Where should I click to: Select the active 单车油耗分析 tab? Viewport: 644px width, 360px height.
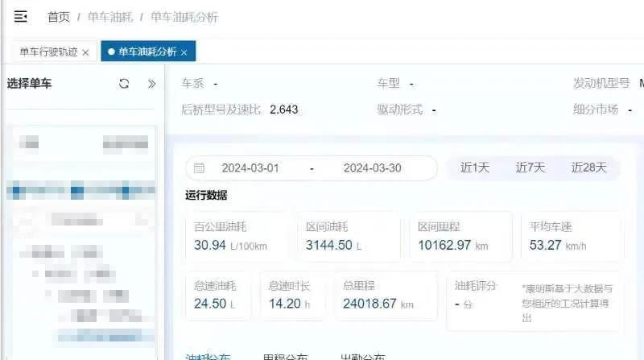(x=148, y=52)
